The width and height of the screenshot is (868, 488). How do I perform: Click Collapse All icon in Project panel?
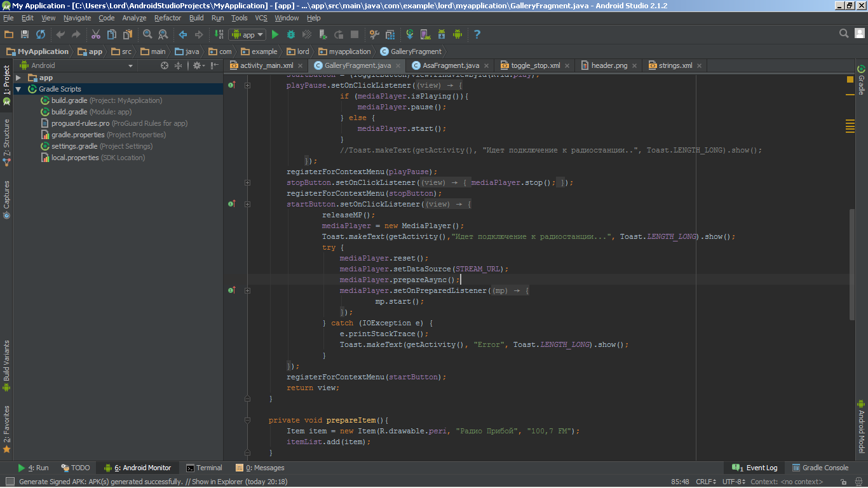tap(179, 65)
